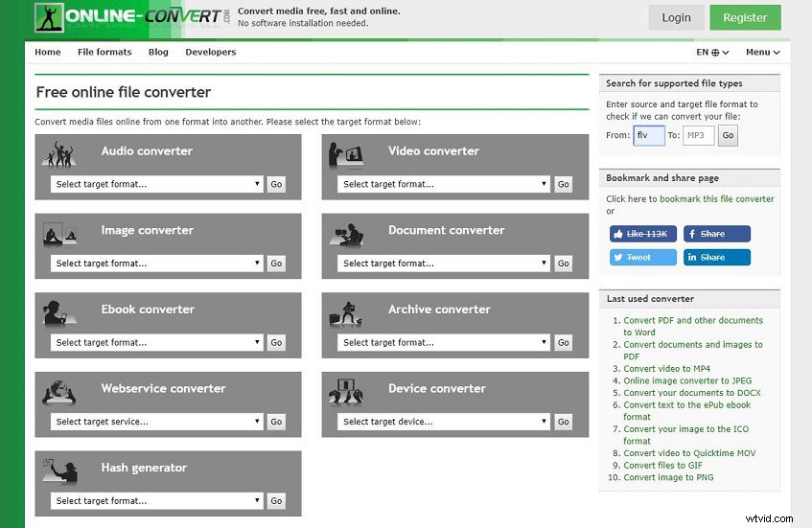This screenshot has width=812, height=528.
Task: Open Ebook converter target format dropdown
Action: [x=157, y=343]
